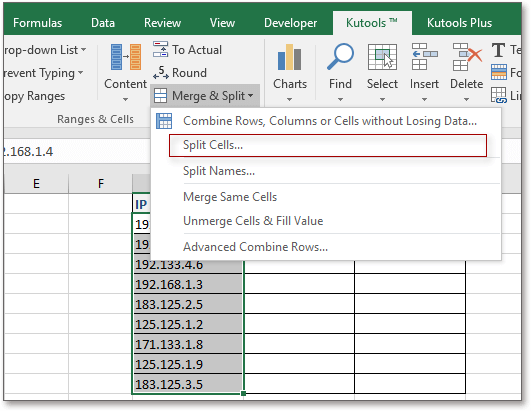Click the Combine Rows grid icon in menu
Image resolution: width=531 pixels, height=411 pixels.
pos(164,121)
